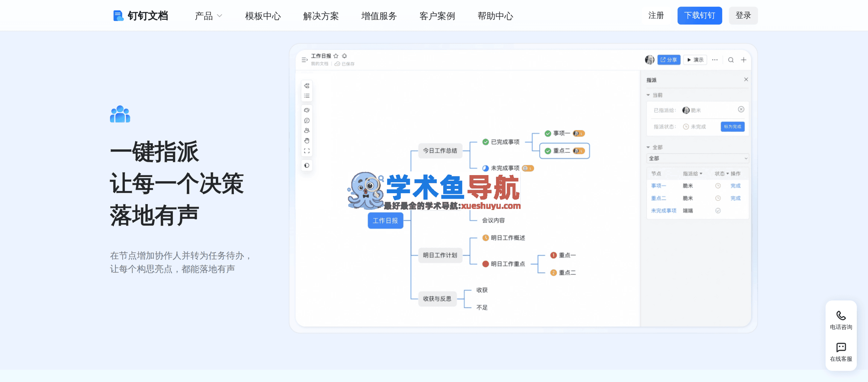Open 客户案例 in navigation
This screenshot has height=382, width=868.
[437, 16]
